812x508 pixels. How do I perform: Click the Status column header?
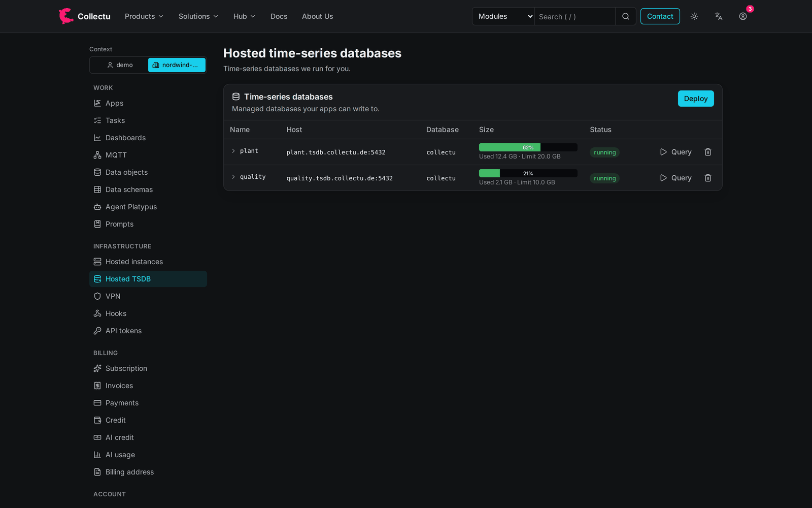click(600, 130)
